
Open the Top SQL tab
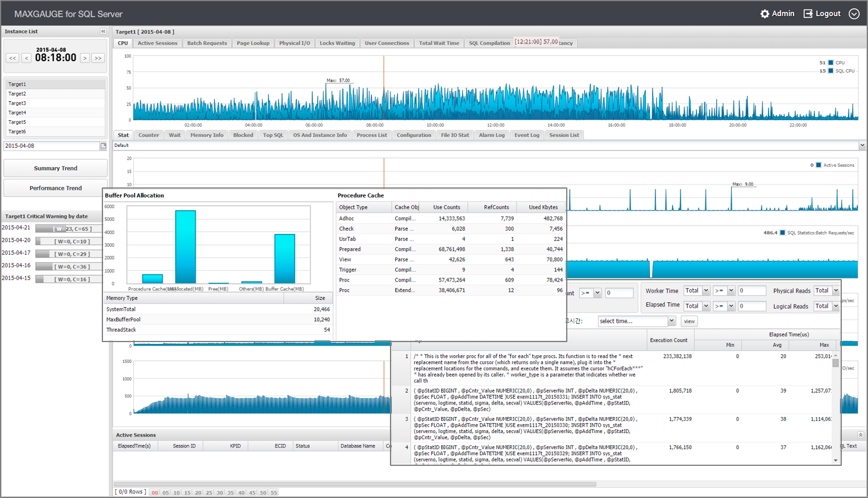(x=273, y=135)
